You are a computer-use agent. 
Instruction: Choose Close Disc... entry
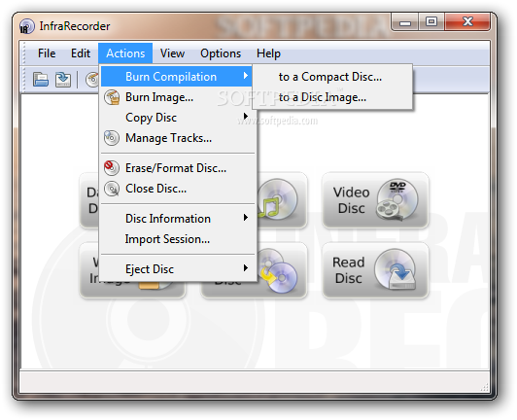(x=178, y=189)
